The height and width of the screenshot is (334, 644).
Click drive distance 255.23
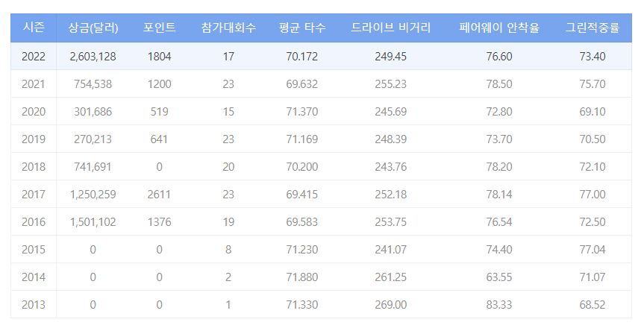[390, 83]
